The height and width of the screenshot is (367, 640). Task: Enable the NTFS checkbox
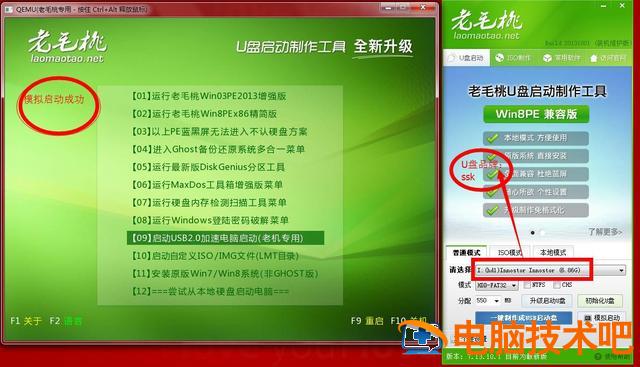527,285
